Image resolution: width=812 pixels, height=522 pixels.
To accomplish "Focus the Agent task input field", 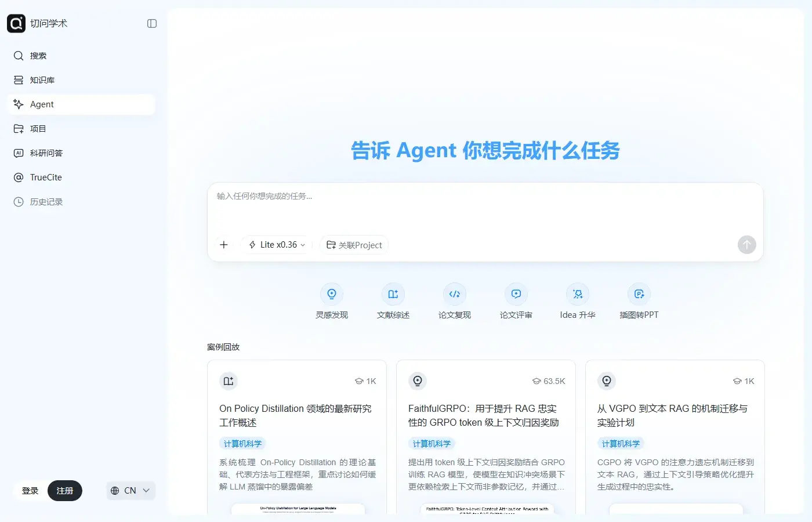I will [x=485, y=205].
